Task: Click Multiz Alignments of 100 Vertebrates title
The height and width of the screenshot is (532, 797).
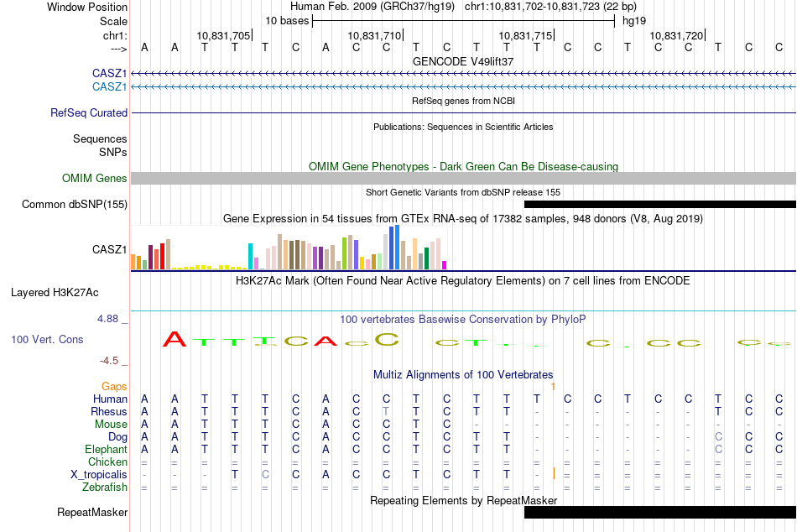Action: tap(463, 375)
